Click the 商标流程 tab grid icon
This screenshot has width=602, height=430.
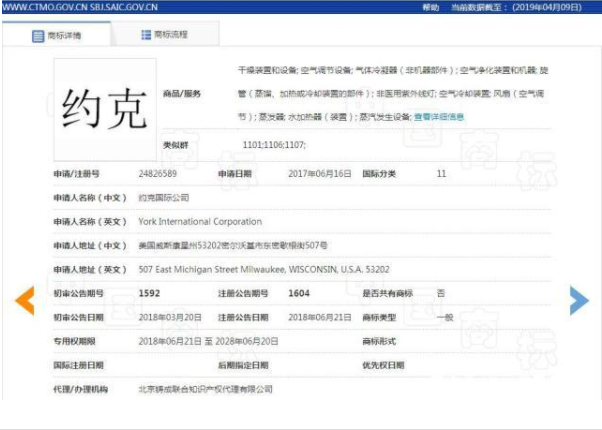[x=146, y=35]
